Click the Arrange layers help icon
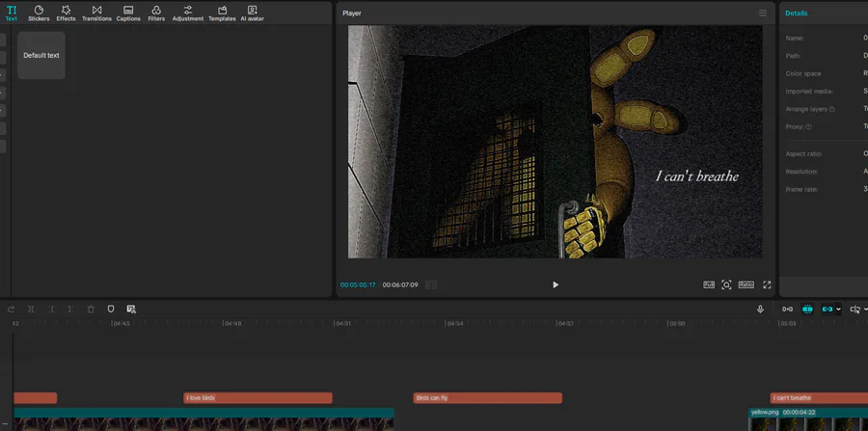This screenshot has height=431, width=868. [x=832, y=109]
